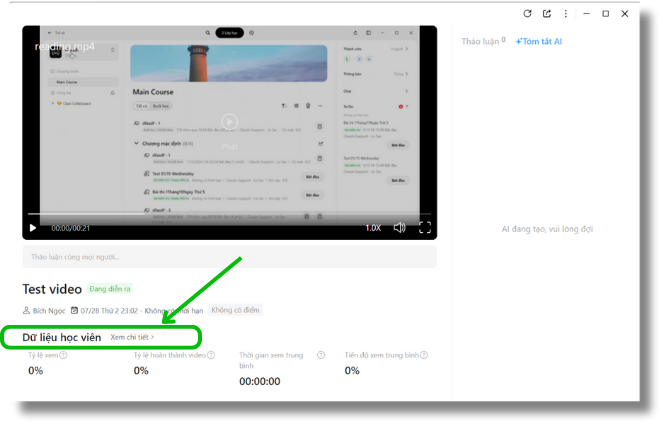672x426 pixels.
Task: Mute the video with the speaker icon
Action: point(400,228)
